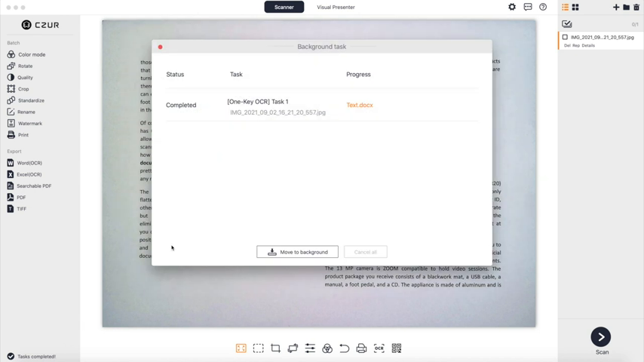The image size is (644, 362).
Task: Click the Completed status text
Action: [x=181, y=105]
